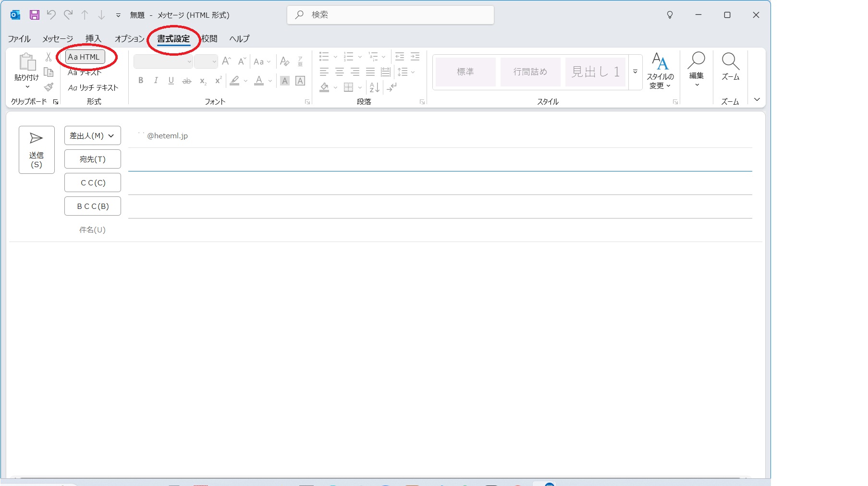The image size is (868, 486).
Task: Open the Insert (挿入) tab
Action: 93,39
